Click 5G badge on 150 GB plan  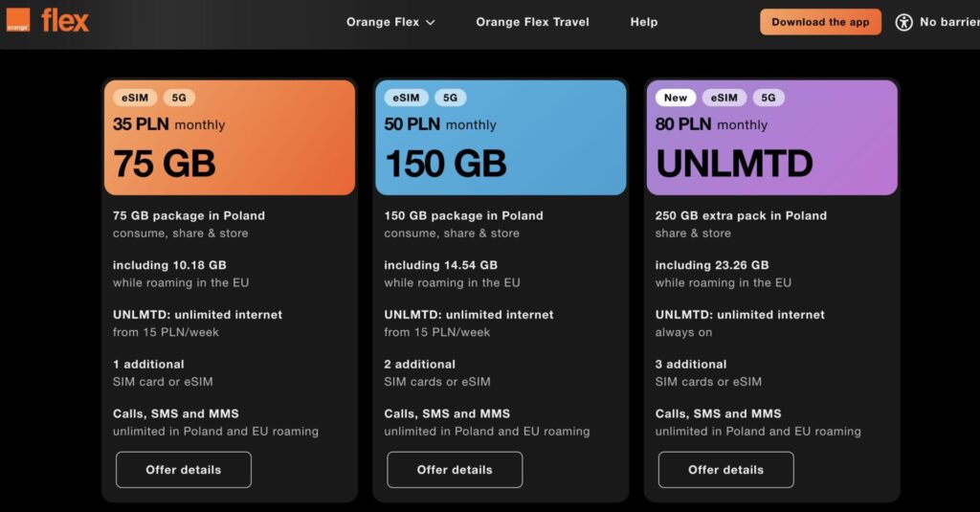pyautogui.click(x=450, y=98)
